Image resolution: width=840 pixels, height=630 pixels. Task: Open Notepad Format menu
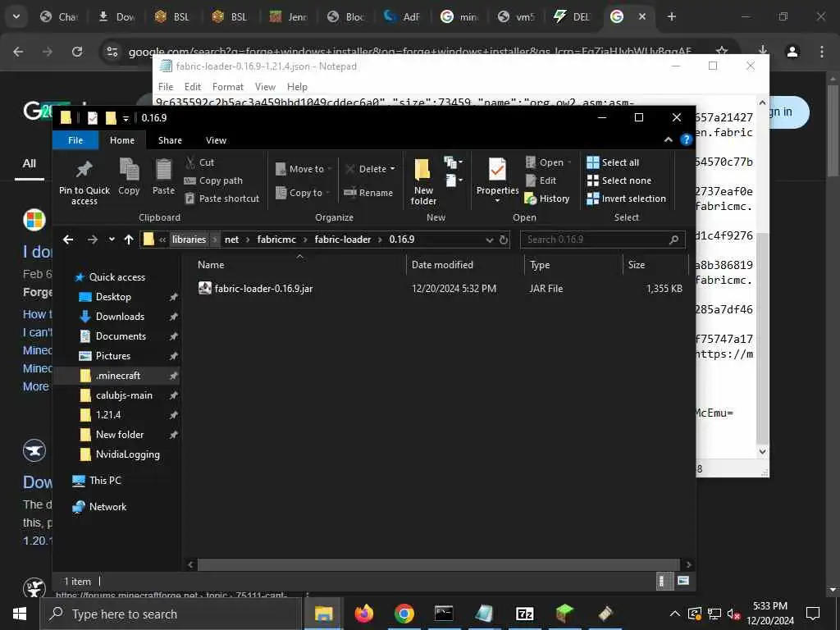tap(228, 87)
